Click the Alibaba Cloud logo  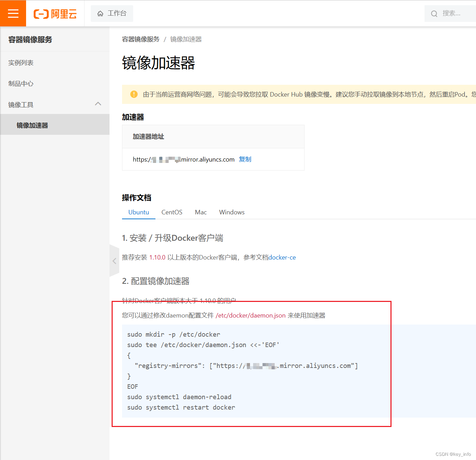[x=55, y=14]
